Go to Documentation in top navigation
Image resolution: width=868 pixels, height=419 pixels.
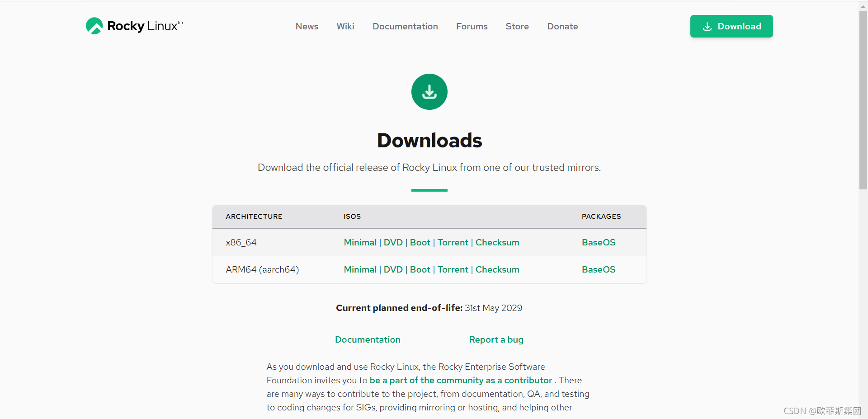(x=405, y=26)
